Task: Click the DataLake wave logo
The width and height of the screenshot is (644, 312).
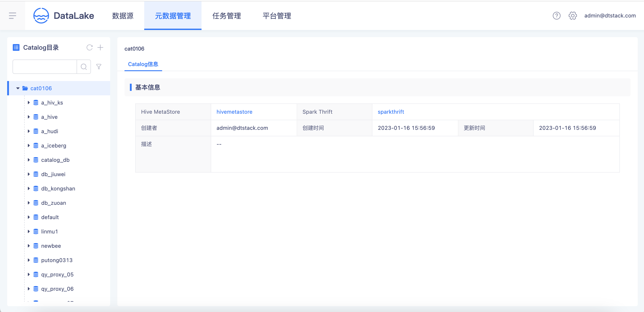Action: tap(41, 16)
